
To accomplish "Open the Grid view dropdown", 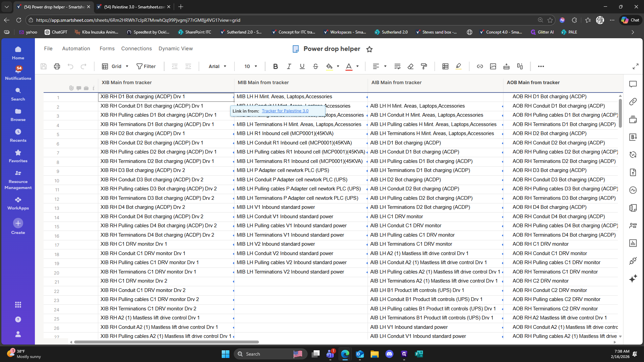I will click(116, 66).
